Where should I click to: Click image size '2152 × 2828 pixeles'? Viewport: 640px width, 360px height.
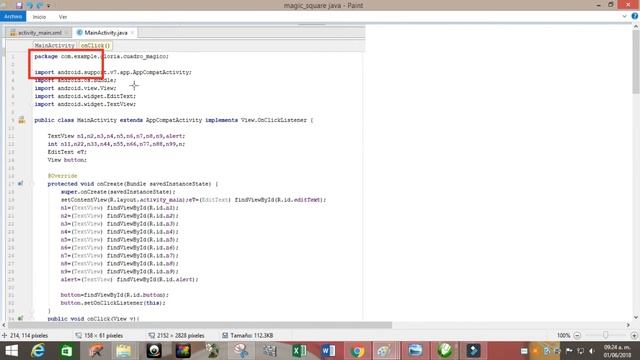click(180, 336)
